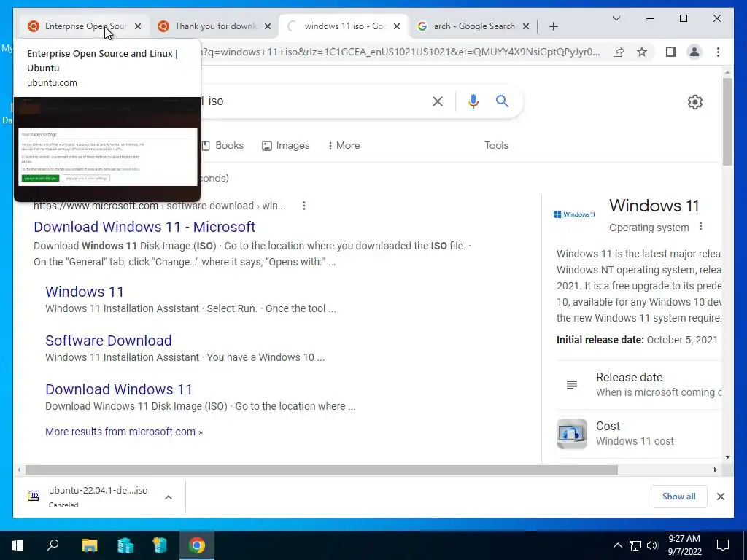Open the Windows Start menu

(x=18, y=545)
